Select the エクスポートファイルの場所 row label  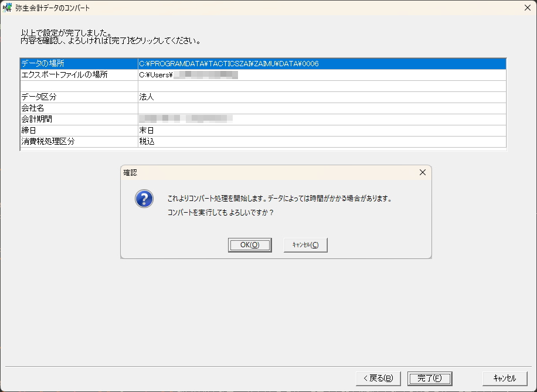(x=79, y=74)
